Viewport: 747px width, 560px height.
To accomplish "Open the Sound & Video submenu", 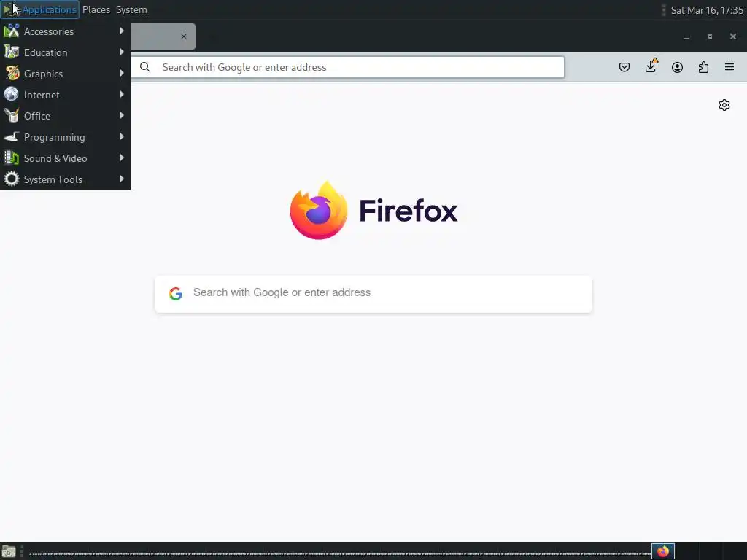I will click(x=65, y=158).
